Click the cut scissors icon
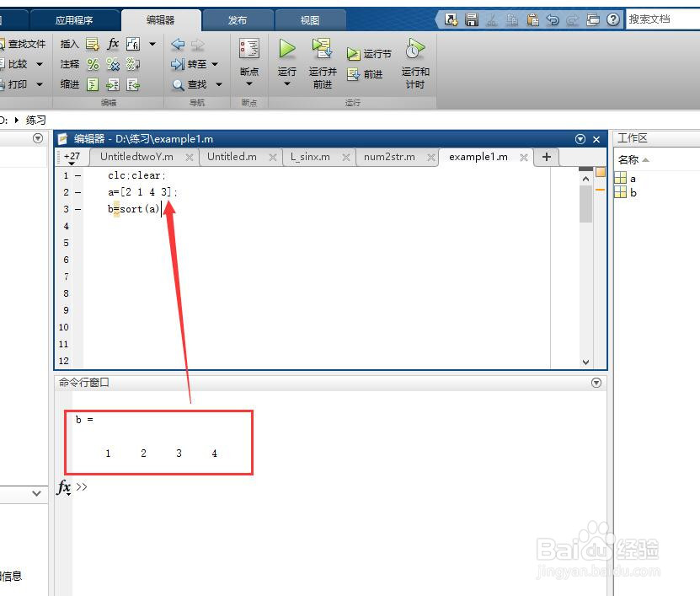The width and height of the screenshot is (700, 596). [x=492, y=19]
